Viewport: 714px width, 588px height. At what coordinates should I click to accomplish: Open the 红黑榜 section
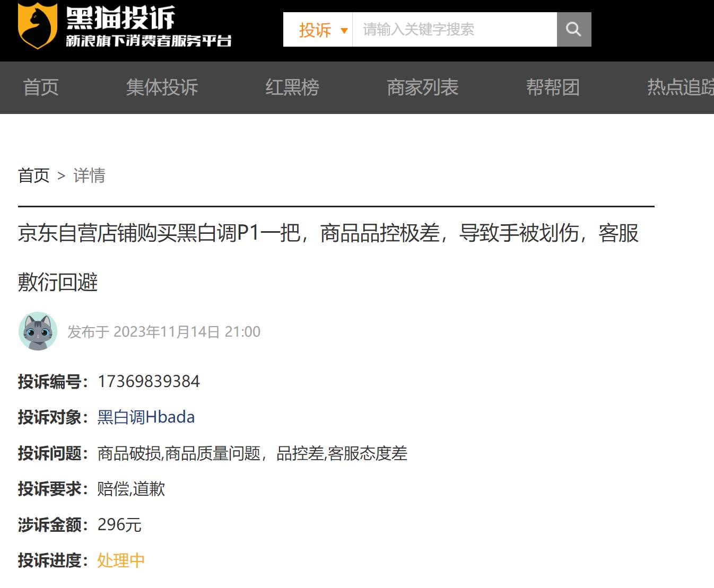pos(292,87)
